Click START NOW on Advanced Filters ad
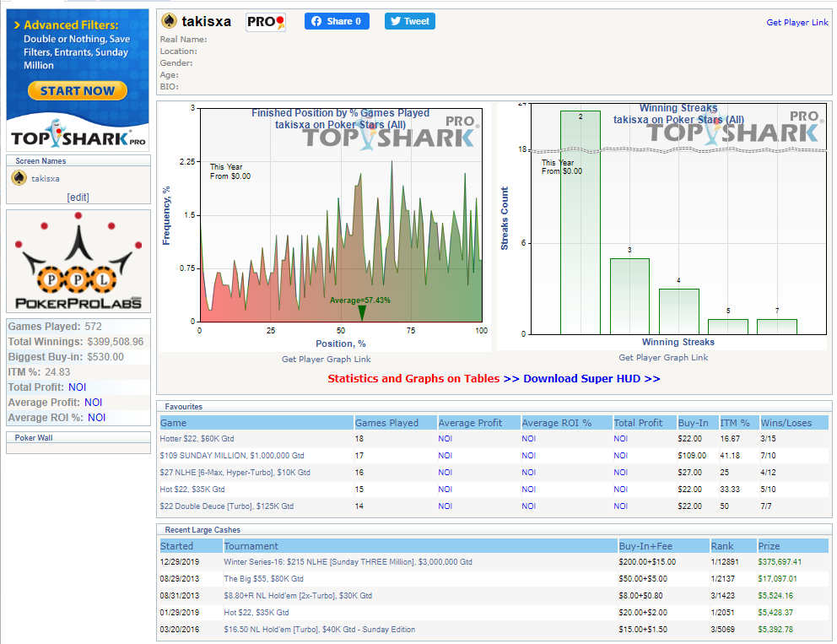The image size is (837, 644). click(x=78, y=91)
